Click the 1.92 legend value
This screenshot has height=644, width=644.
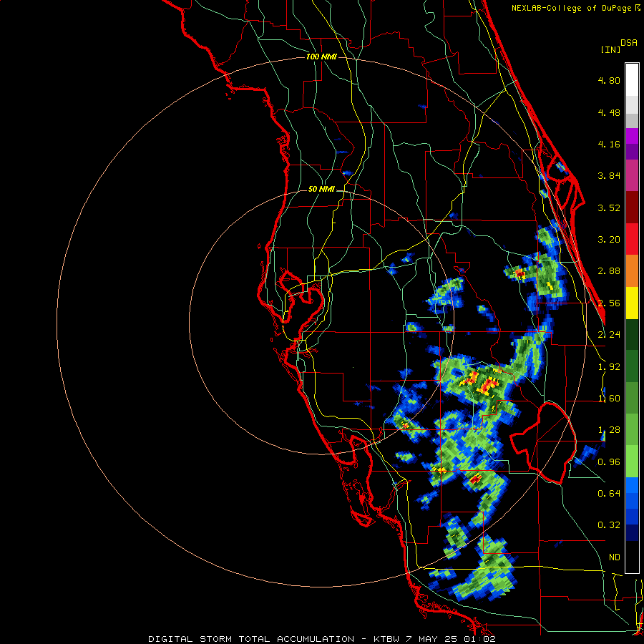click(x=609, y=367)
